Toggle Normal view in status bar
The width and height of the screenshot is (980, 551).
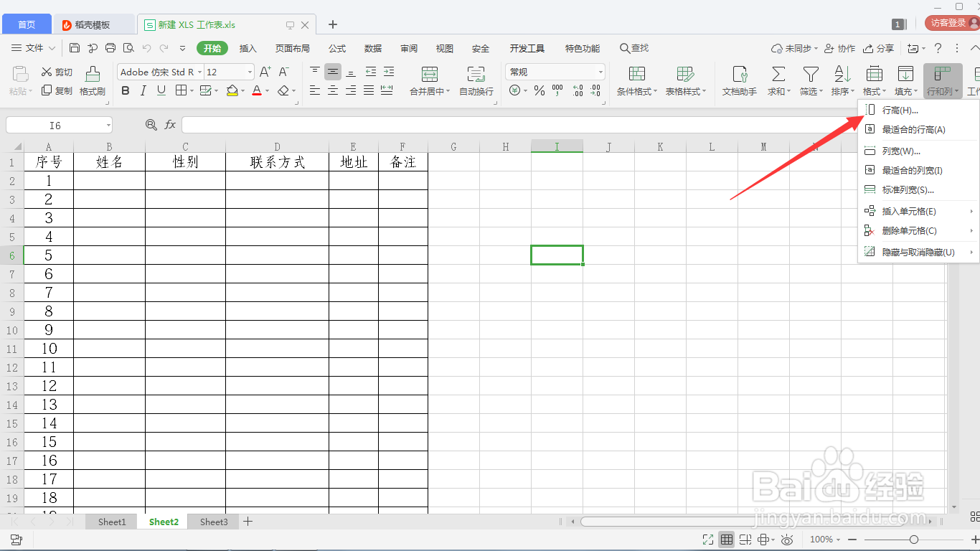pos(727,540)
